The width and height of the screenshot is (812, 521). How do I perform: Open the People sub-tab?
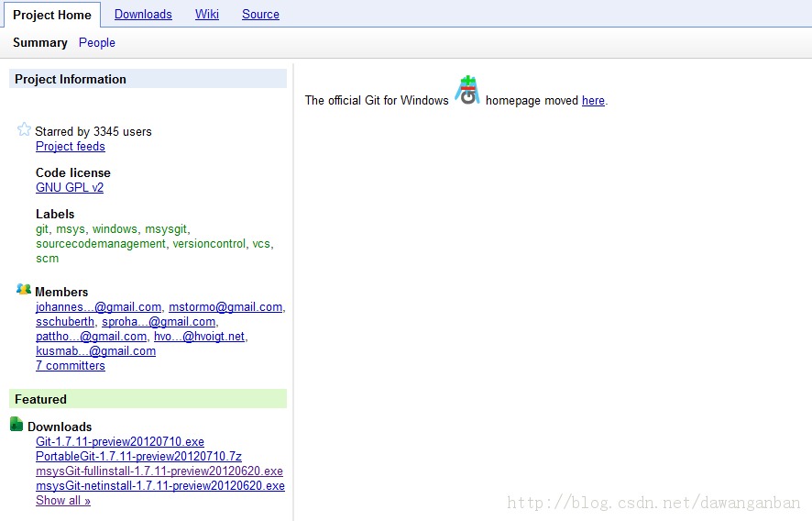coord(97,42)
